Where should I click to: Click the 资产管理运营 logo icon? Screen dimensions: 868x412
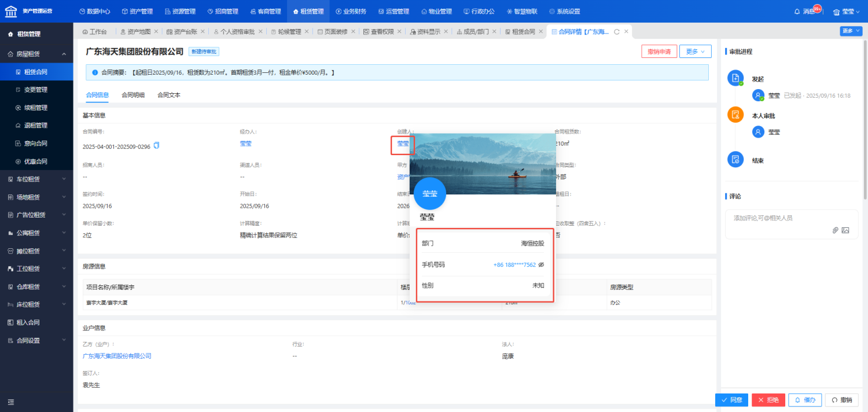pos(10,11)
